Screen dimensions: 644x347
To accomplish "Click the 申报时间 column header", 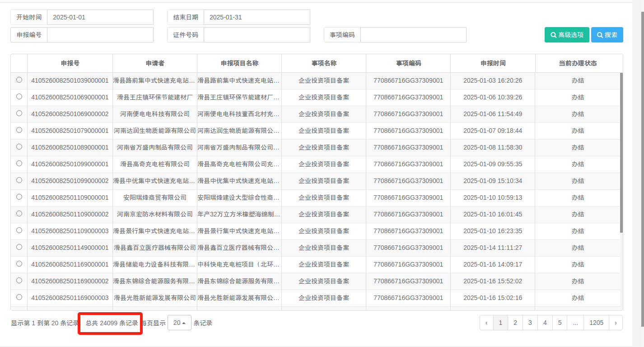I will point(493,63).
